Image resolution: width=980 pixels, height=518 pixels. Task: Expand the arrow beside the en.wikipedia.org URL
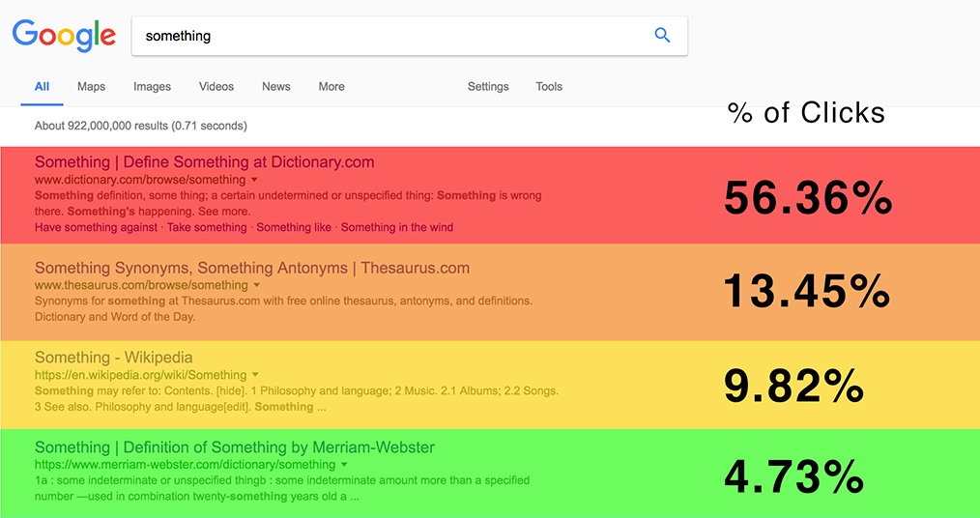pyautogui.click(x=255, y=375)
